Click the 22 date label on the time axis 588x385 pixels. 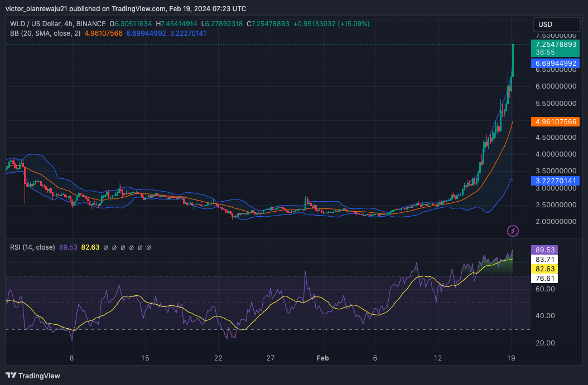[218, 358]
